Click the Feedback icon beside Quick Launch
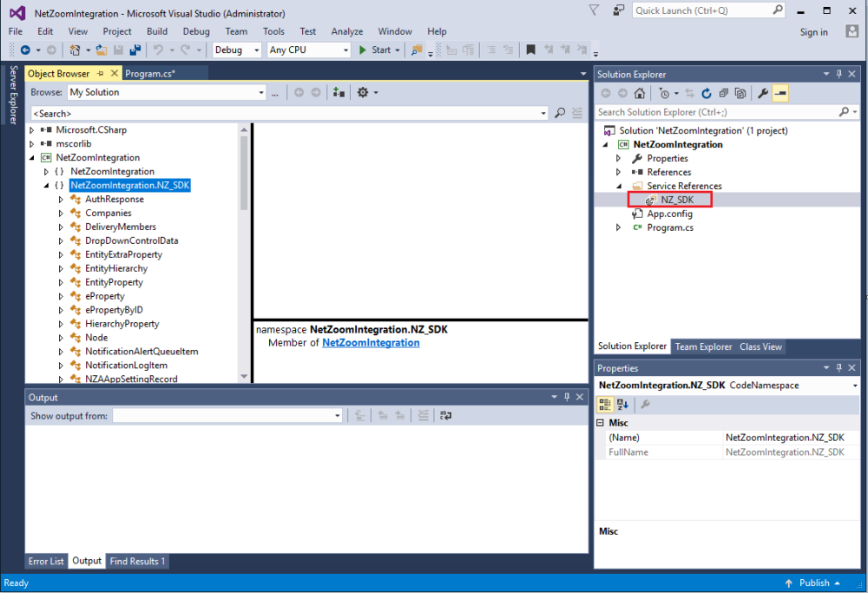This screenshot has width=868, height=593. coord(618,10)
